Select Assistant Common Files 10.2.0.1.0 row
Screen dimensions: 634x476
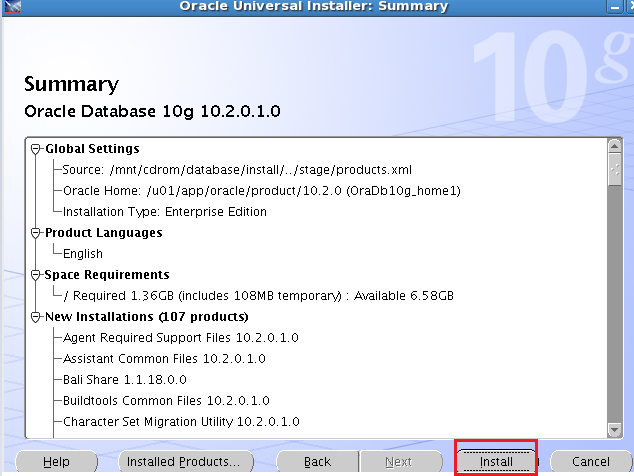click(164, 359)
